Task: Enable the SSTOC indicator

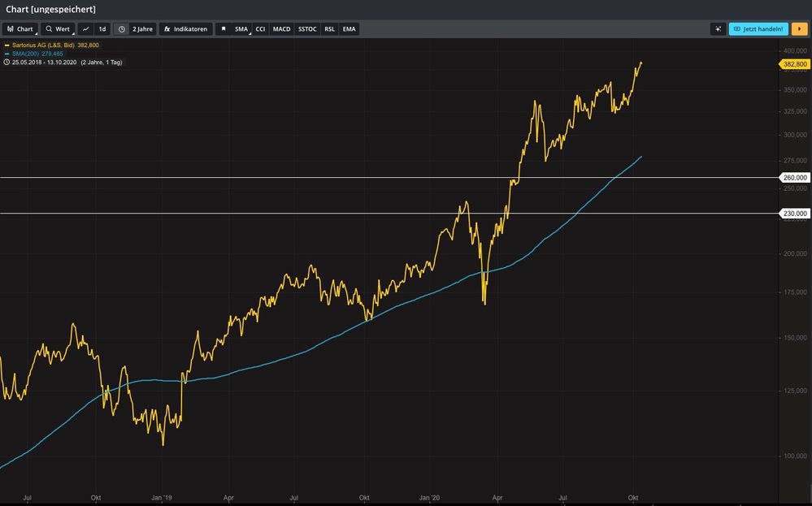Action: (x=307, y=29)
